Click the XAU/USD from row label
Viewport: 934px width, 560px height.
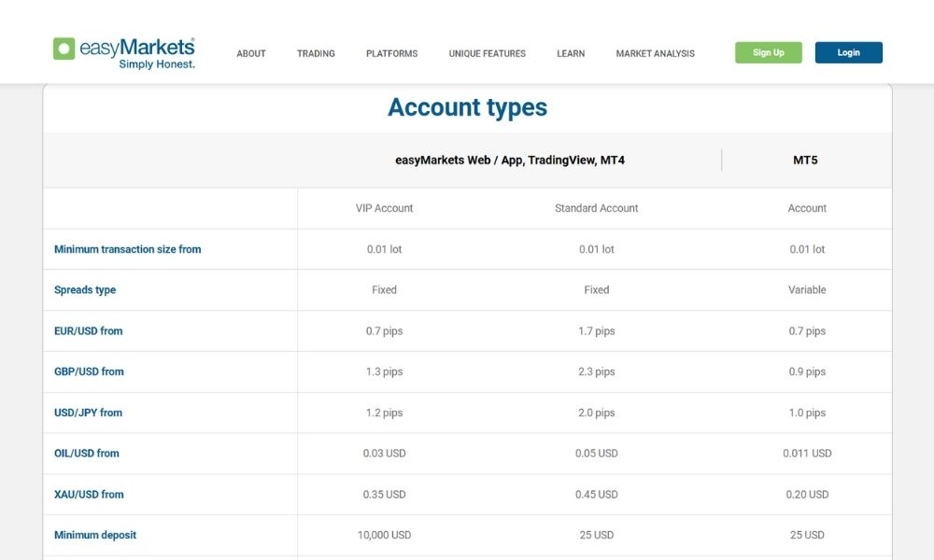(x=89, y=495)
